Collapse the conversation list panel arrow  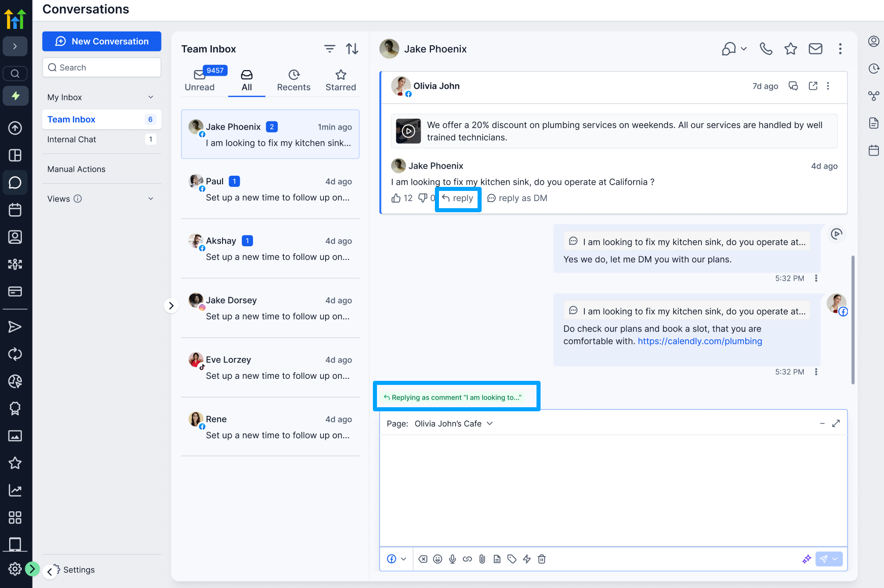coord(171,306)
